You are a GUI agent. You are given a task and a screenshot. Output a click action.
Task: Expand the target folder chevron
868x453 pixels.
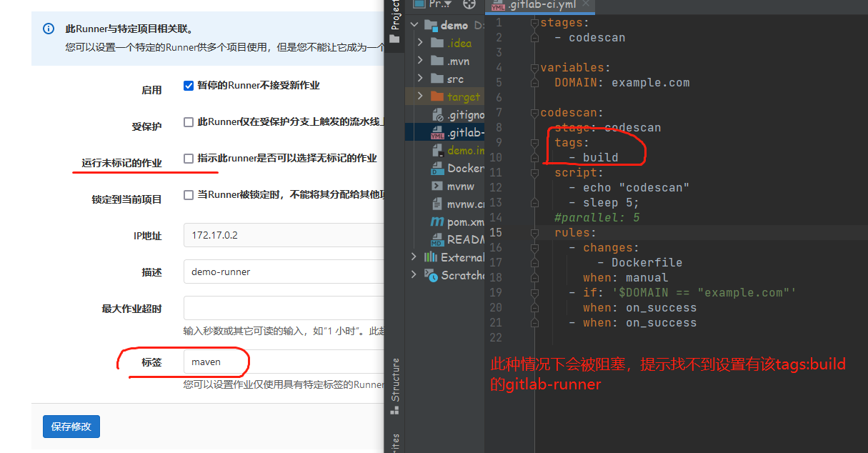[x=420, y=96]
